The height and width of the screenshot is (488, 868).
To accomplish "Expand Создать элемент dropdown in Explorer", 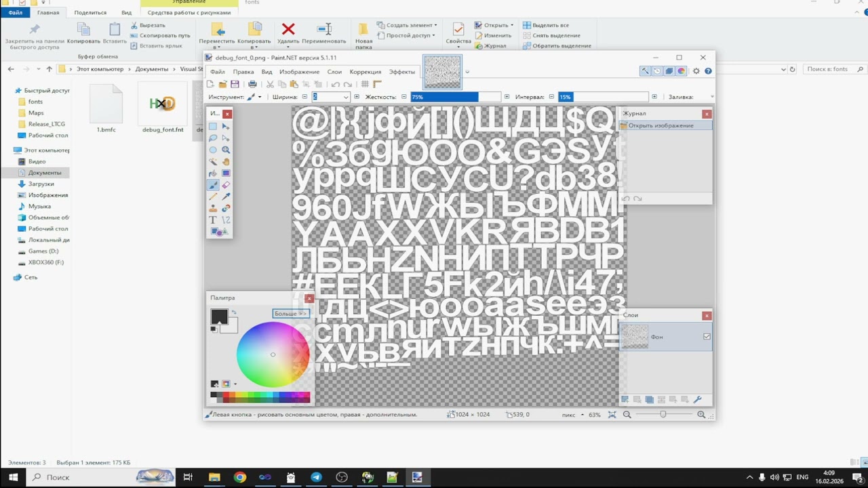I will tap(435, 25).
